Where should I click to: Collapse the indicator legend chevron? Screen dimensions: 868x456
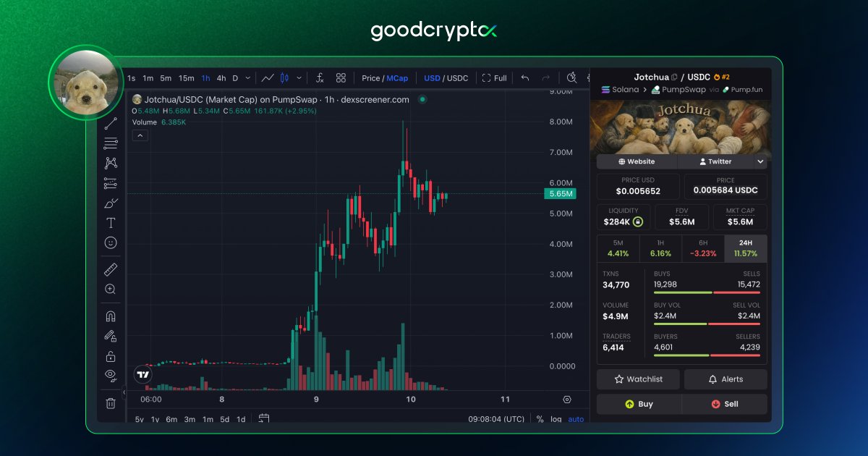pyautogui.click(x=140, y=135)
